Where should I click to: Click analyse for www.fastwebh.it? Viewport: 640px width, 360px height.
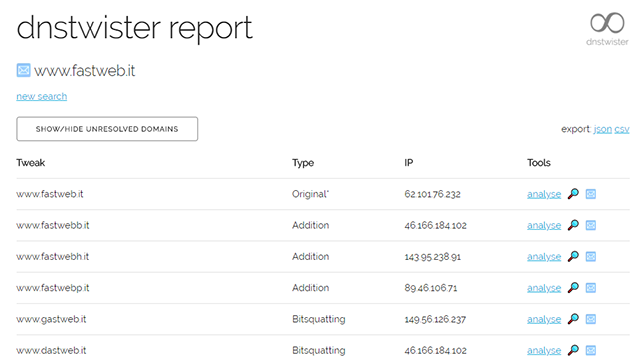tap(544, 257)
